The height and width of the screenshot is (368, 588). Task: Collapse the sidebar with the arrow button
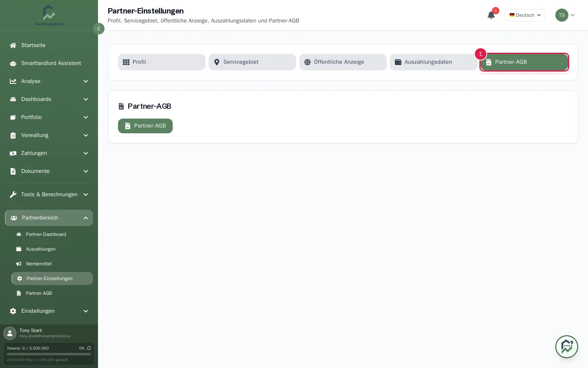tap(99, 29)
